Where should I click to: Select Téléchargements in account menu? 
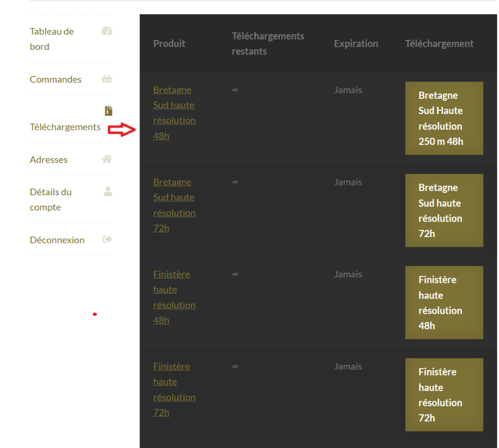coord(65,127)
